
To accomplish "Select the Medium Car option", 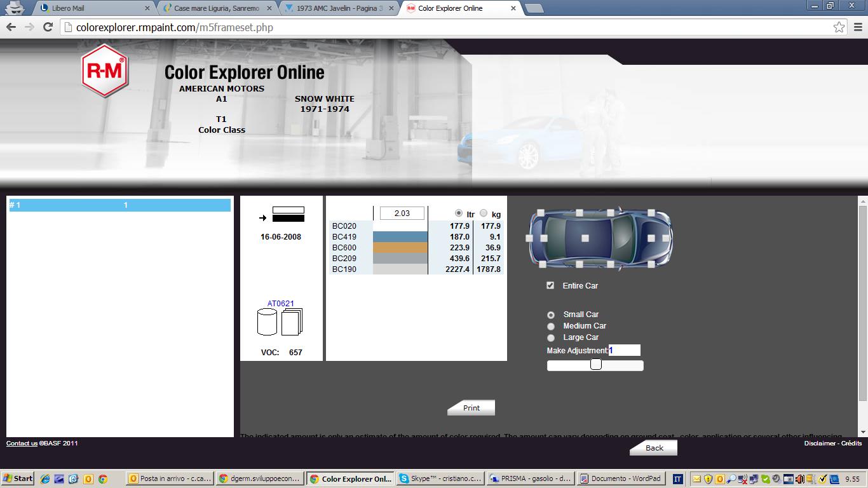I will pyautogui.click(x=551, y=326).
